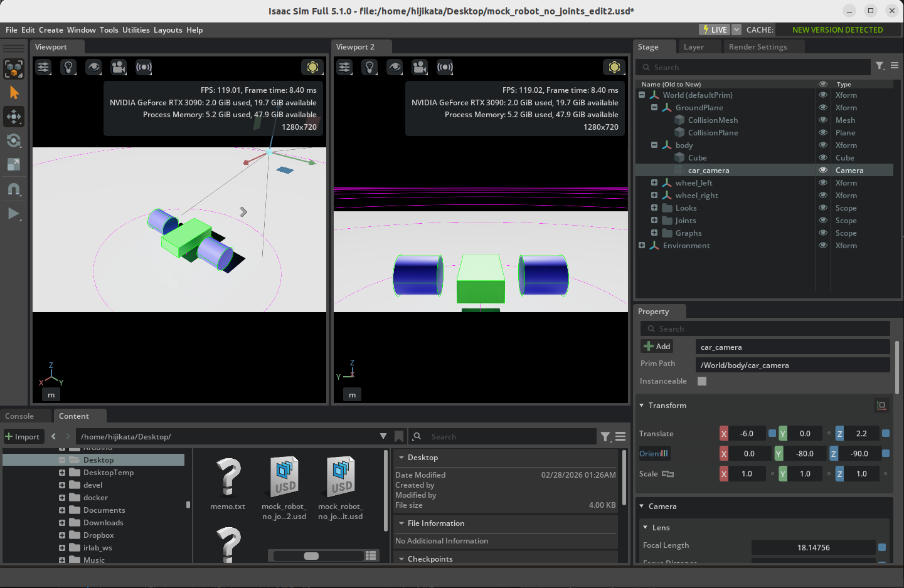
Task: Click the Add property button in Property panel
Action: pos(656,345)
